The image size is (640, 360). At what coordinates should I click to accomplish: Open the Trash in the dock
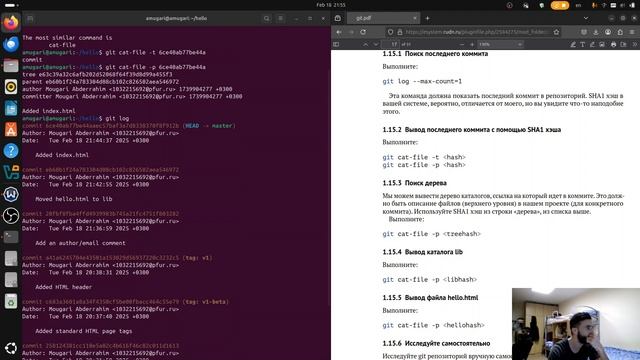11,301
